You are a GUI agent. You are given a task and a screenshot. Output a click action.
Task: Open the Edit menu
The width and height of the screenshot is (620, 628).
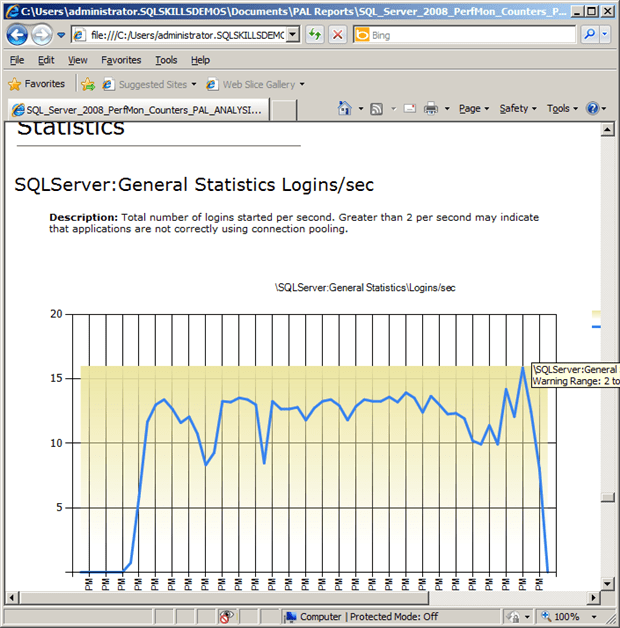(46, 60)
